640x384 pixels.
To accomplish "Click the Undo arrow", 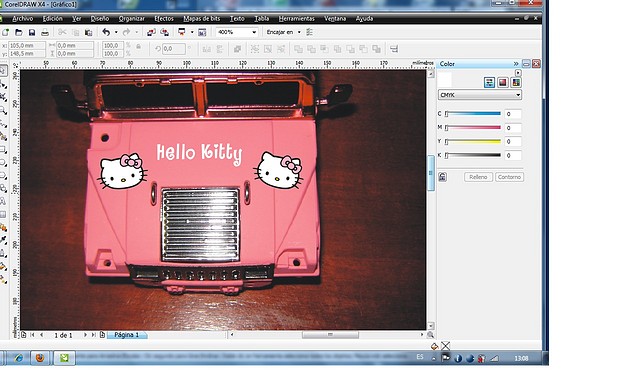I will pyautogui.click(x=106, y=32).
